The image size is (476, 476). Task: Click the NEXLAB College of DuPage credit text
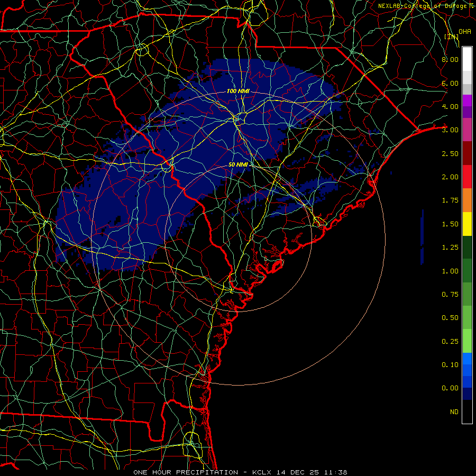tap(427, 6)
